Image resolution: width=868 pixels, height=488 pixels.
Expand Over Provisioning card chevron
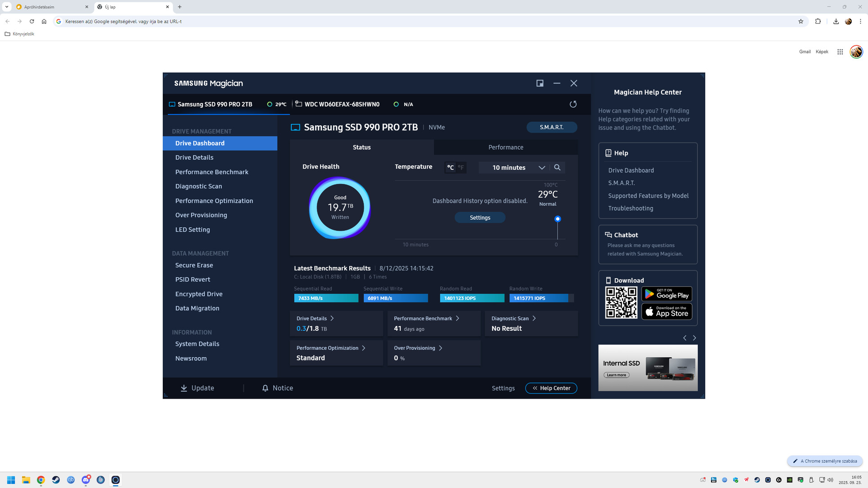(x=441, y=348)
